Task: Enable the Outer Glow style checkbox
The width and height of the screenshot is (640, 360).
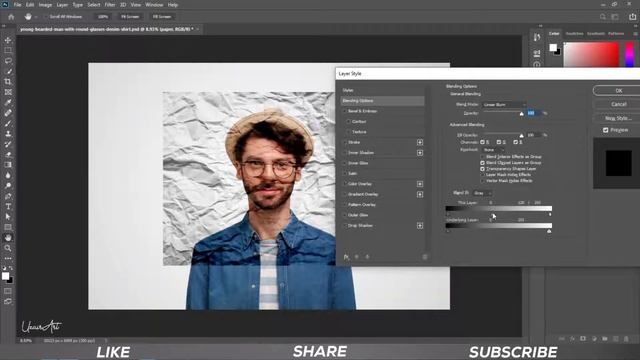Action: 344,215
